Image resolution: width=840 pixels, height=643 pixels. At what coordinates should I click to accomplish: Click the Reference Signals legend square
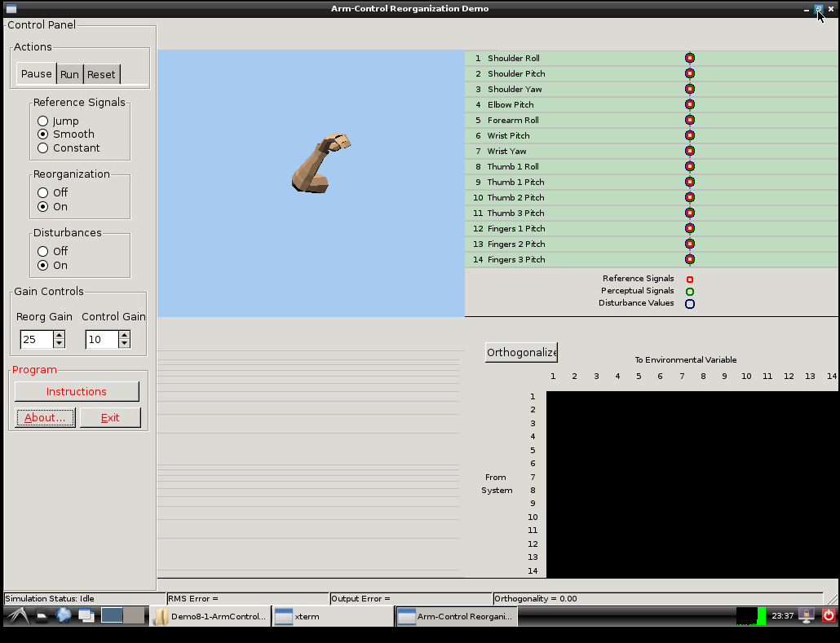click(690, 279)
